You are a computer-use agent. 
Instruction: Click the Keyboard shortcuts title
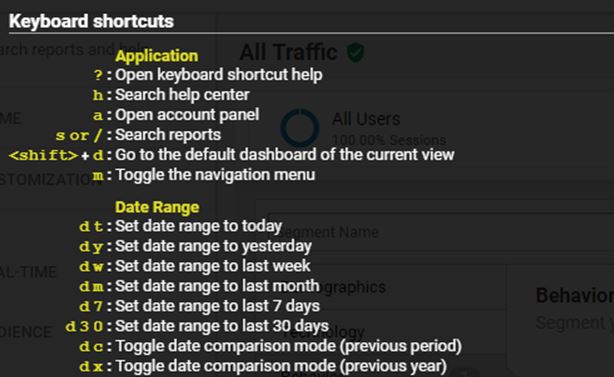(x=91, y=21)
